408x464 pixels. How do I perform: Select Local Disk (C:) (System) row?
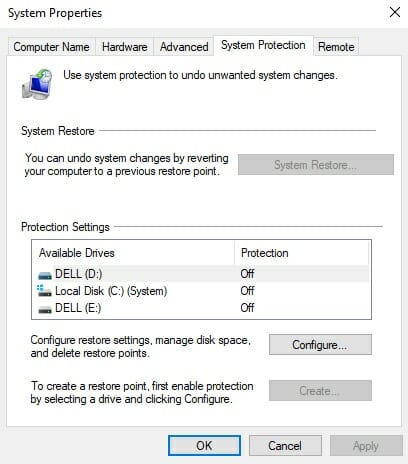pos(201,291)
